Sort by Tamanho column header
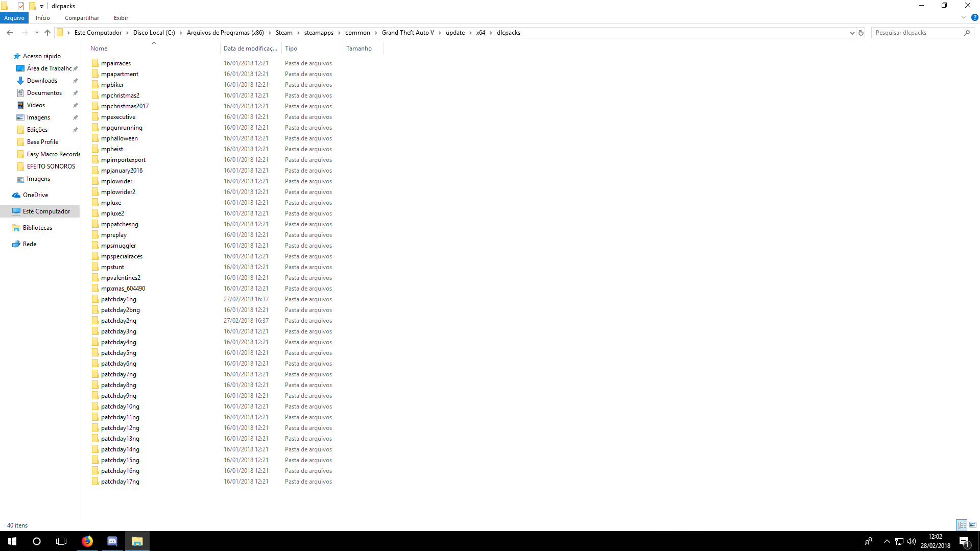The image size is (980, 551). [x=363, y=49]
